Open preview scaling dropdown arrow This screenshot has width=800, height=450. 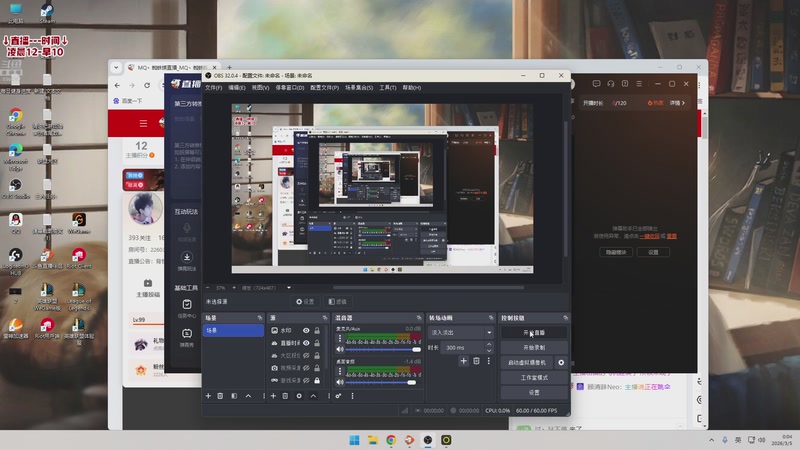point(289,288)
